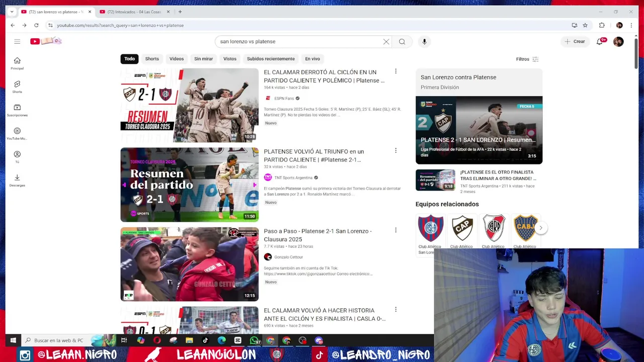Image resolution: width=644 pixels, height=362 pixels.
Task: Open the YouTube account avatar menu
Action: [618, 42]
